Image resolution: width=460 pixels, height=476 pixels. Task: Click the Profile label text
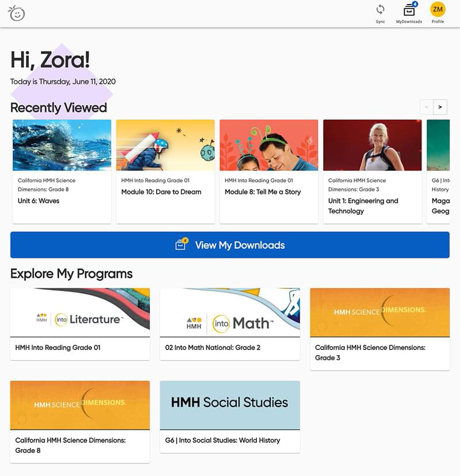click(x=438, y=21)
